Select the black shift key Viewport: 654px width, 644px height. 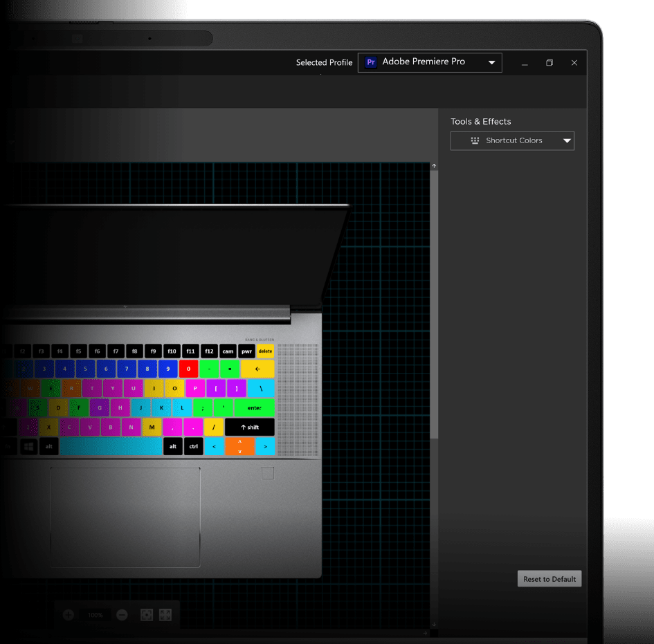[250, 427]
